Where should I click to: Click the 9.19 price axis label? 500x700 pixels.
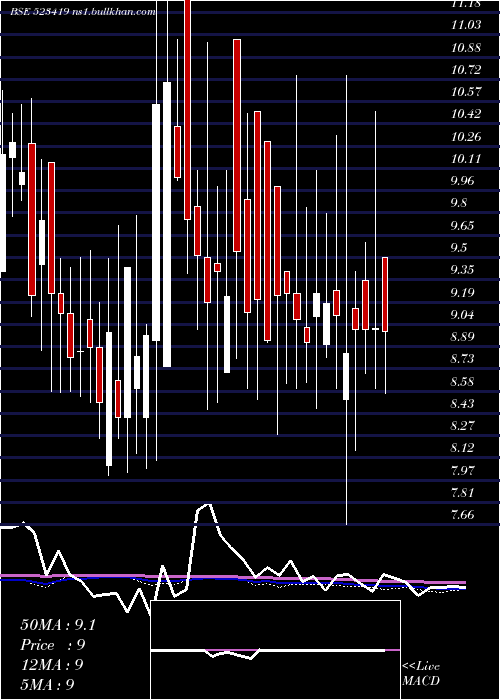pyautogui.click(x=464, y=292)
